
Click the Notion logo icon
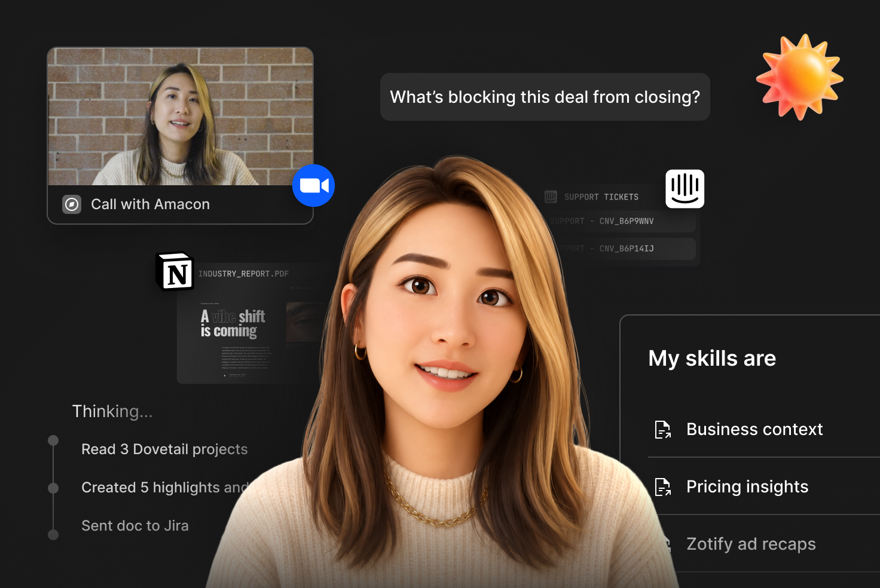175,271
